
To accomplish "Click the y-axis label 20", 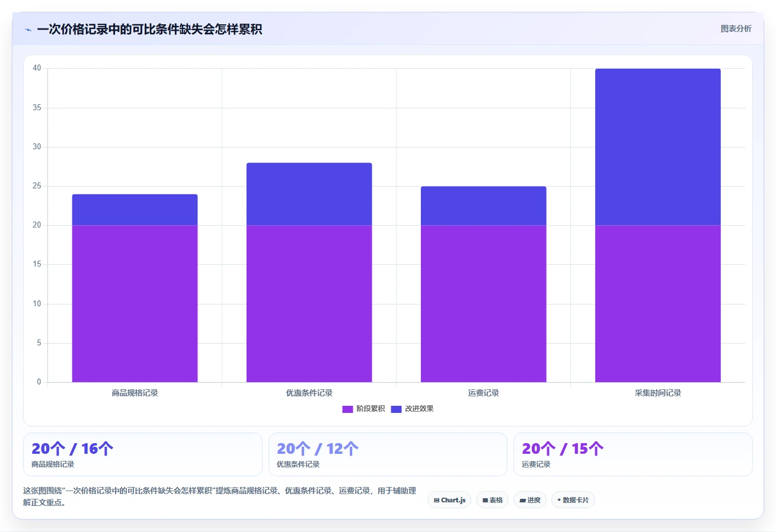I will tap(37, 225).
